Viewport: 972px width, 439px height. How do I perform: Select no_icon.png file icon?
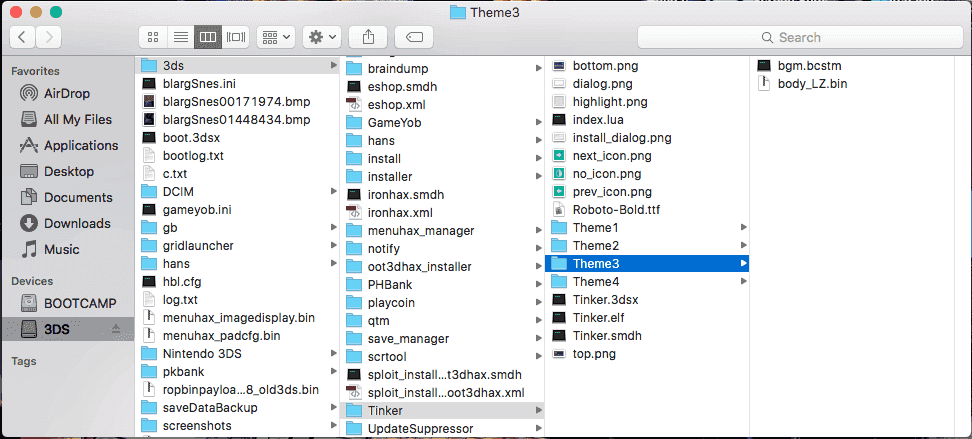[x=559, y=174]
